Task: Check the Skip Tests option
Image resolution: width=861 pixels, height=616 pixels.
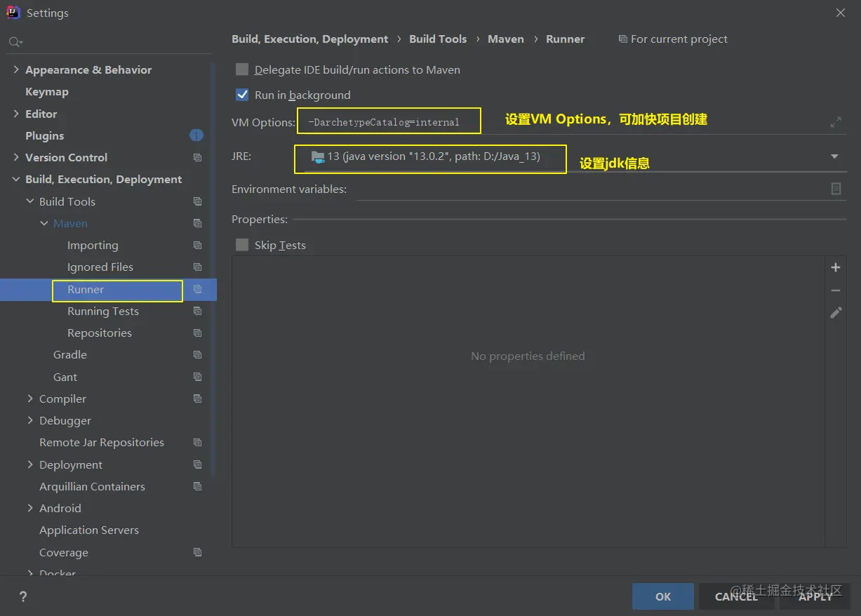Action: coord(242,245)
